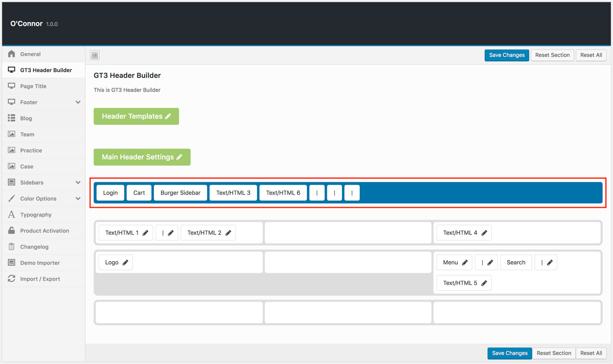Click the bottom Reset All button
The height and width of the screenshot is (364, 613).
coord(591,353)
